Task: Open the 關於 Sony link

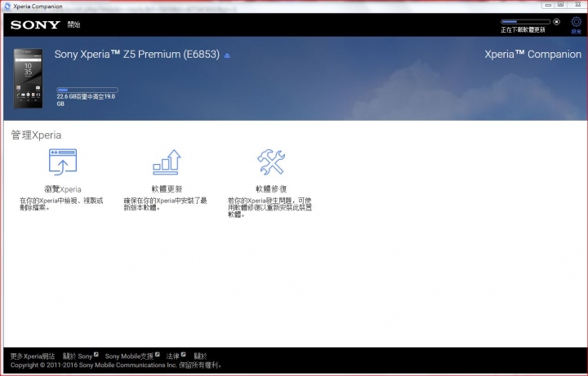Action: coord(78,356)
